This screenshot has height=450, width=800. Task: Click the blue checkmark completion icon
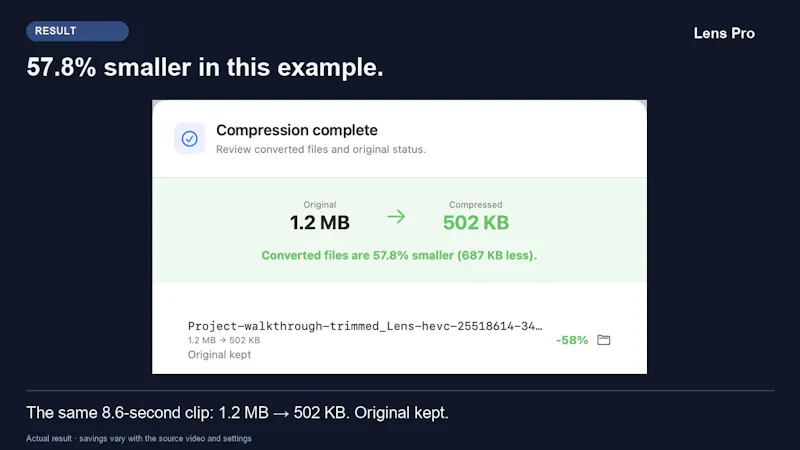point(189,138)
